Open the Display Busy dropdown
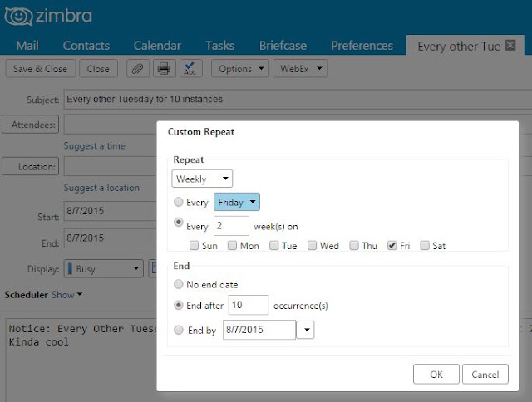The width and height of the screenshot is (532, 402). pyautogui.click(x=103, y=269)
